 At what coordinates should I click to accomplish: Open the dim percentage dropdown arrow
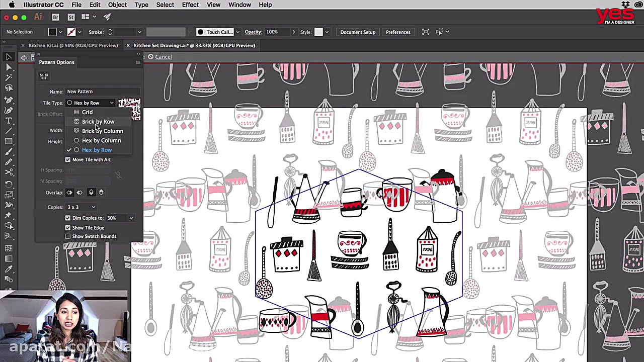click(x=131, y=218)
